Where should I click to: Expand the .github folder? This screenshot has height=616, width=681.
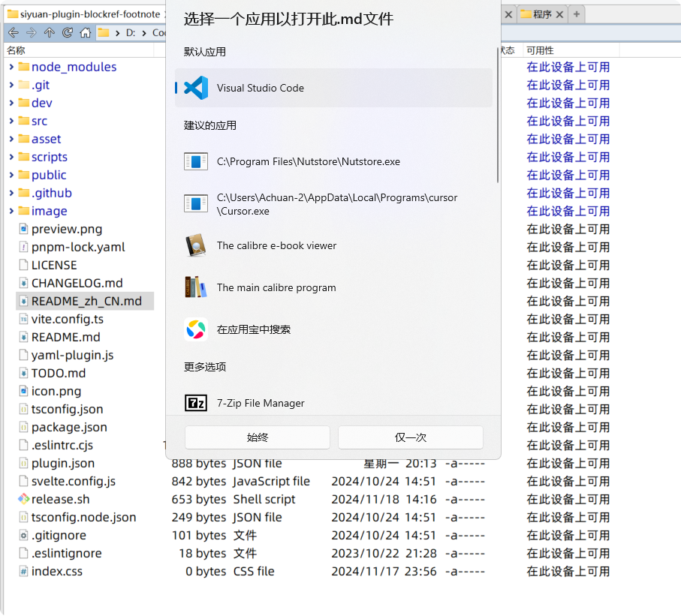(x=11, y=193)
